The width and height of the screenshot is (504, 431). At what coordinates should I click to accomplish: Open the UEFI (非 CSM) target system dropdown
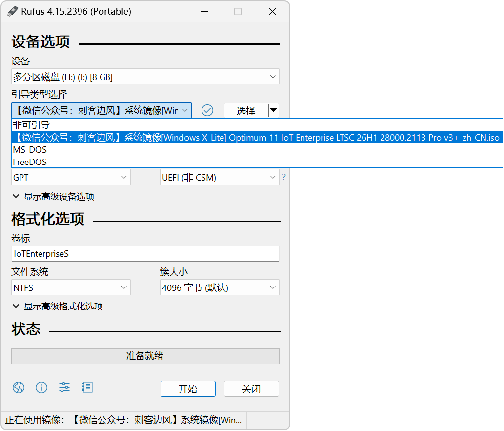220,177
